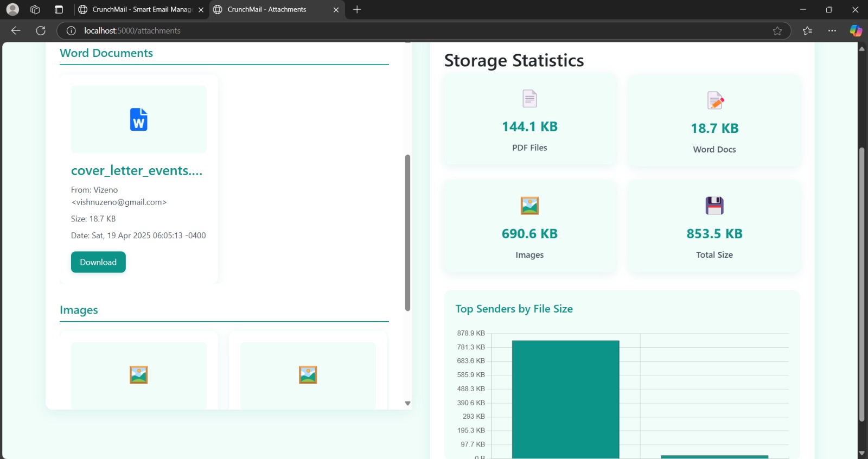Click the Total Size floppy disk icon
This screenshot has height=459, width=868.
click(714, 206)
